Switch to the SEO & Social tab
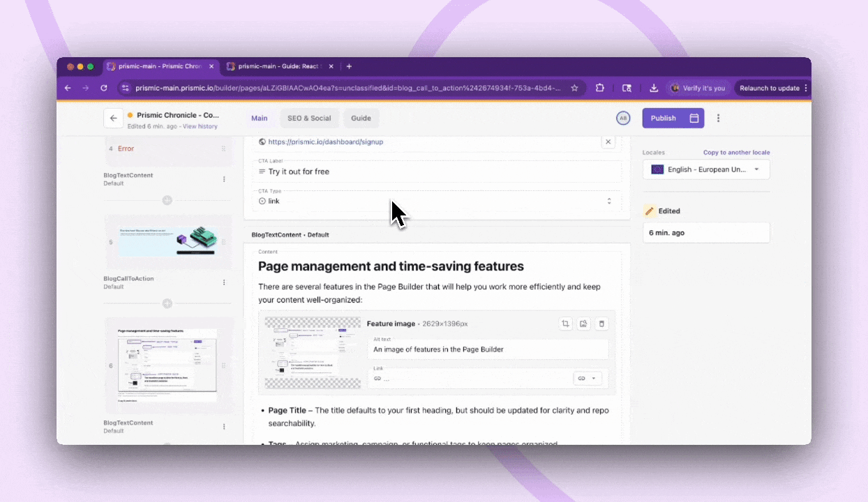This screenshot has height=502, width=868. [309, 119]
